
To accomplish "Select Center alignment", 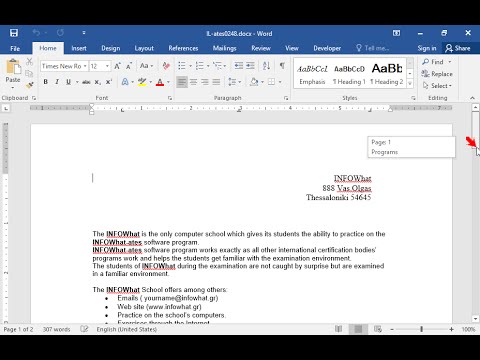I will 193,82.
